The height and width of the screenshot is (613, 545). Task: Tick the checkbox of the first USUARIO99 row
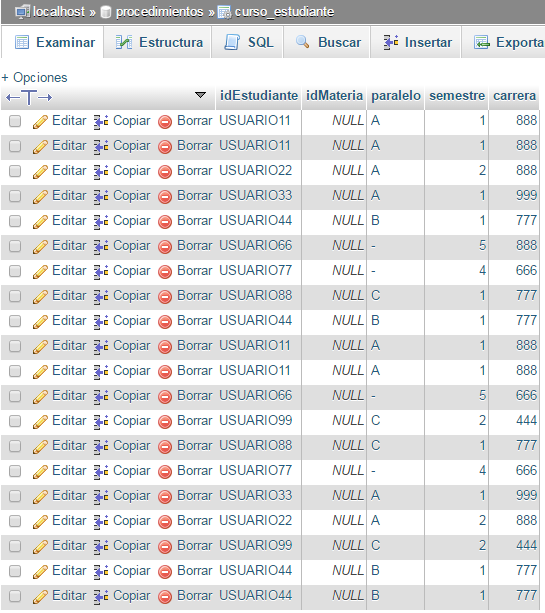[x=15, y=421]
